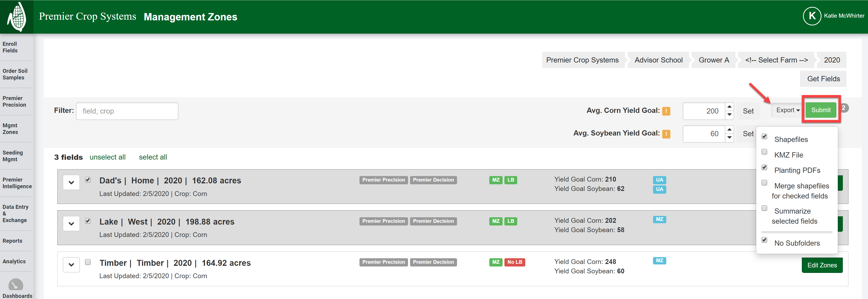Click the field, crop filter input
Image resolution: width=868 pixels, height=299 pixels.
(127, 111)
